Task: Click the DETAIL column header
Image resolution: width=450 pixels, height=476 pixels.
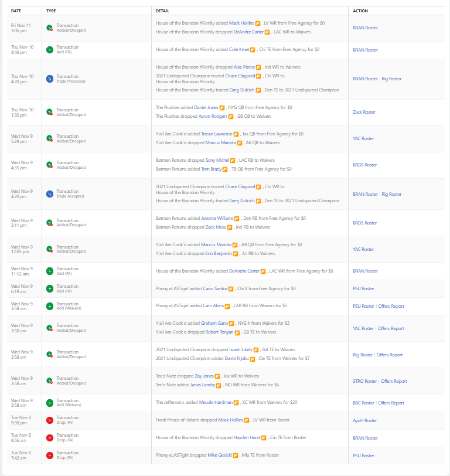Action: pos(163,11)
